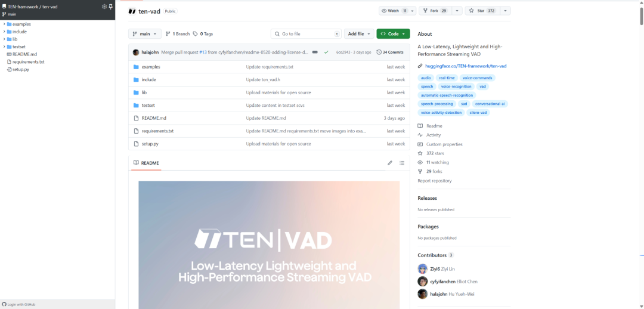Click the ten-vad repository logo icon
This screenshot has width=644, height=309.
coord(132,11)
